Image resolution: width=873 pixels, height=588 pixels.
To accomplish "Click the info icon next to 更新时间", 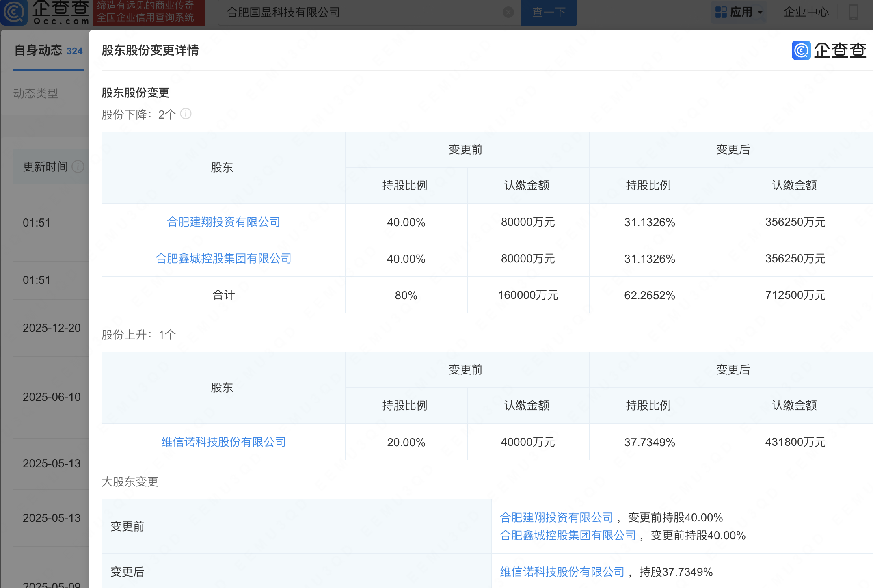I will point(78,167).
